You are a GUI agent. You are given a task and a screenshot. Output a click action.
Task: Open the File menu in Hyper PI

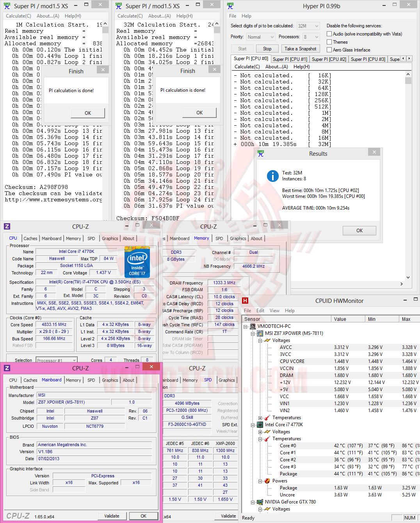(x=233, y=16)
